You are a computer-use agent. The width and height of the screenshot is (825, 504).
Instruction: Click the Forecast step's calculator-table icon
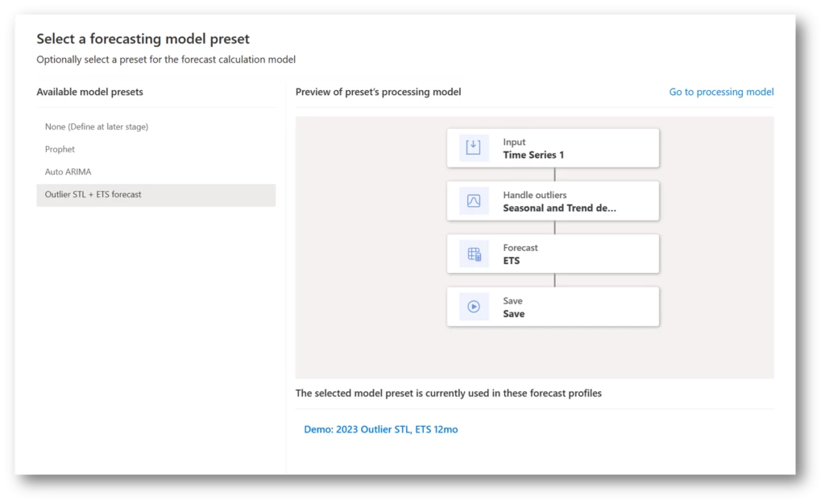pyautogui.click(x=473, y=254)
